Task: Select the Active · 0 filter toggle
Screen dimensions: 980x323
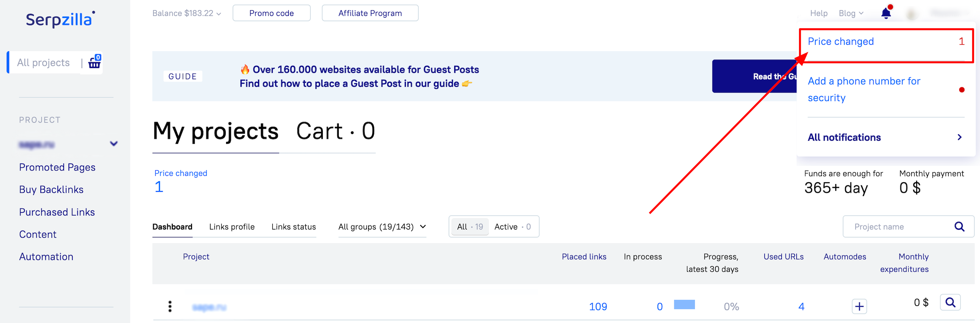Action: (512, 227)
